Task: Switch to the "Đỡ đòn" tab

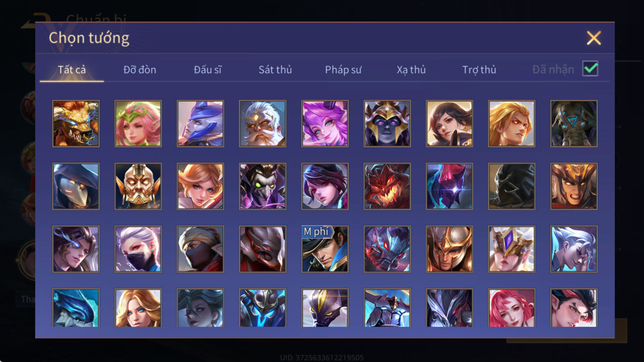Action: (x=140, y=70)
